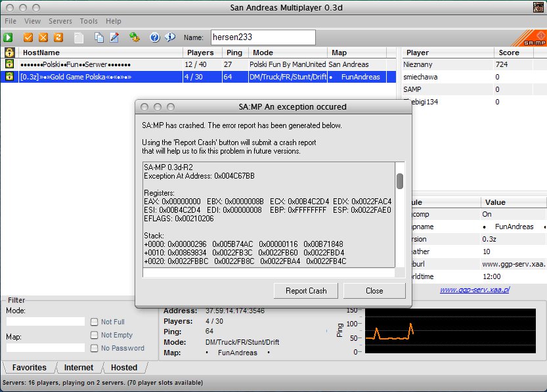Click the orange ping graph

450,331
